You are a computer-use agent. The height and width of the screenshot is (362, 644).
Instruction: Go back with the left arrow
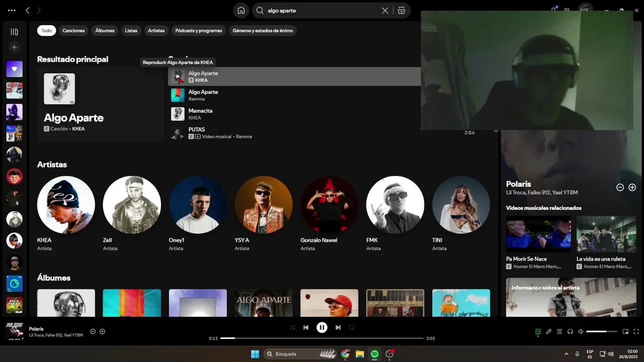[x=28, y=10]
